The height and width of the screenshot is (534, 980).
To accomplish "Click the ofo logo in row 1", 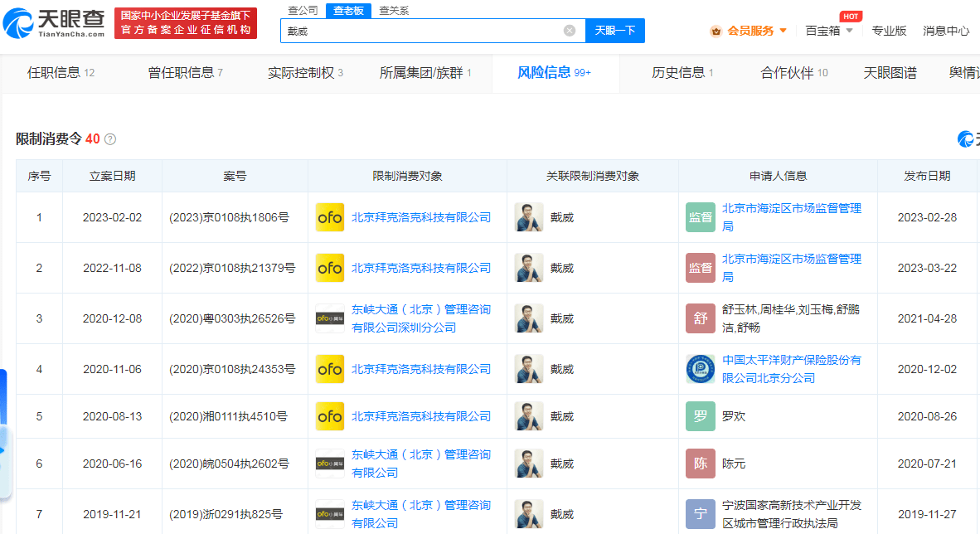I will click(329, 217).
